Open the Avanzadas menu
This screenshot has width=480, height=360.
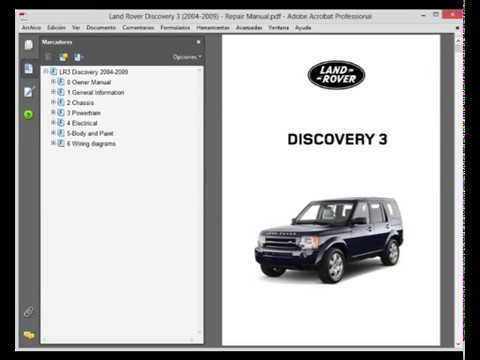pos(249,28)
